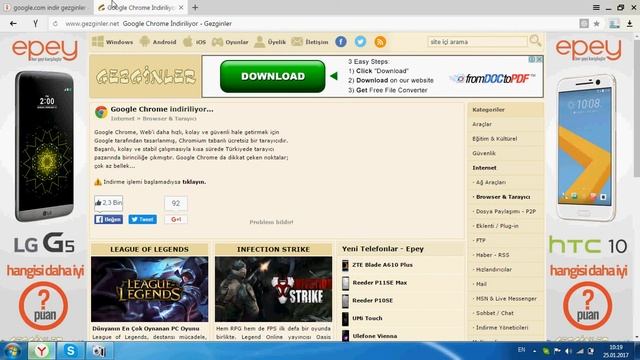Open Internet category in sidebar
The height and width of the screenshot is (360, 640).
pos(484,168)
